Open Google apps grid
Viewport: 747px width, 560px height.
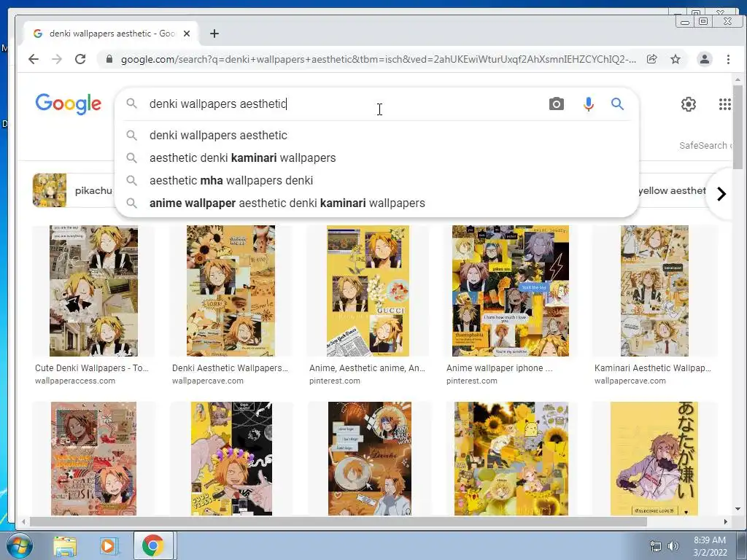point(724,104)
